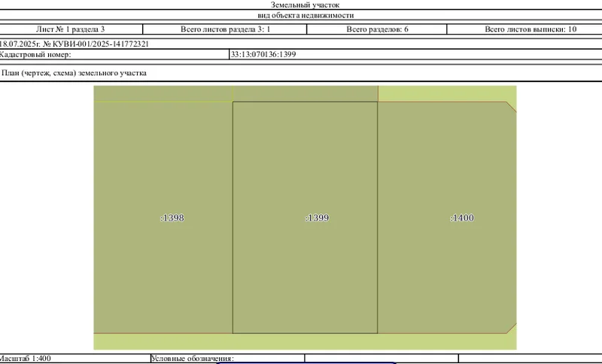Click the light green strip below the parcels
Image resolution: width=602 pixels, height=364 pixels.
306,341
